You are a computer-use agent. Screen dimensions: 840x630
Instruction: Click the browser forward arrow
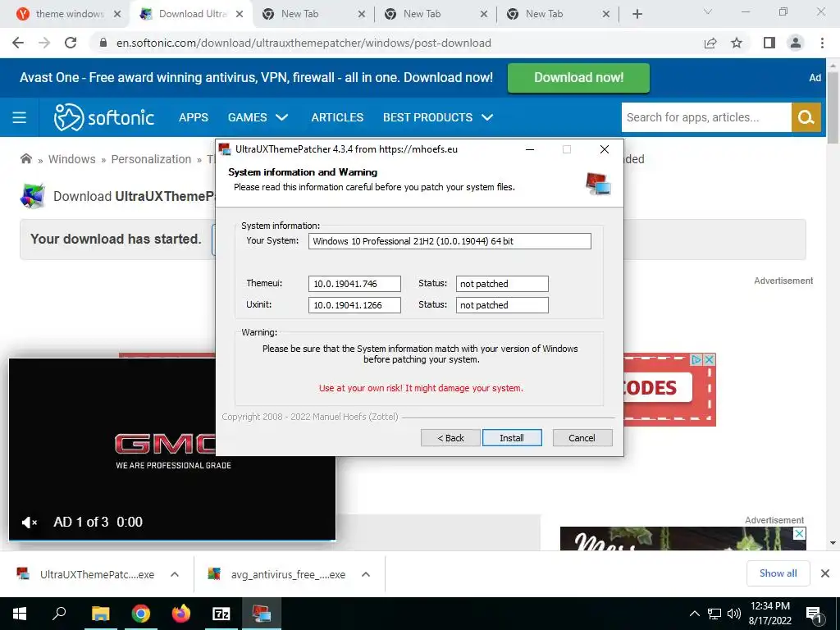click(44, 43)
